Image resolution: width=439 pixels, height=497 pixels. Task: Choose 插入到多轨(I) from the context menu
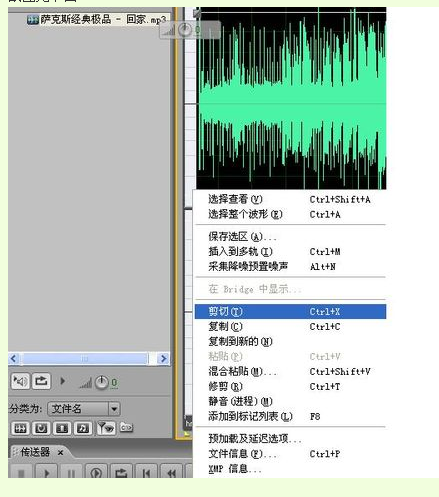(x=290, y=252)
